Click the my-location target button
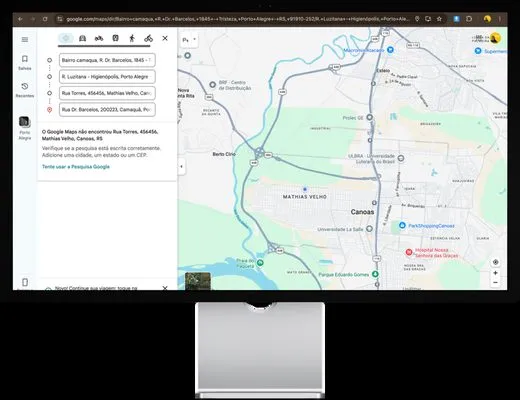This screenshot has width=520, height=400. (x=496, y=262)
